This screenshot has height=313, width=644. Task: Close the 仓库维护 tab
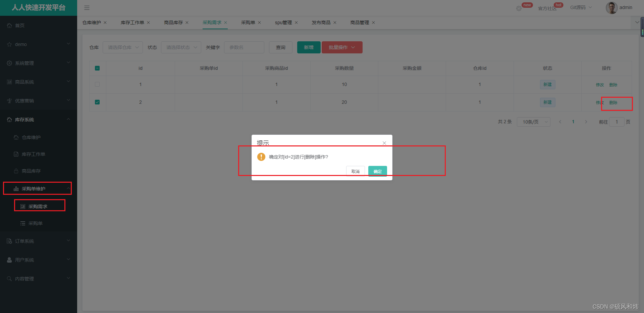(105, 23)
